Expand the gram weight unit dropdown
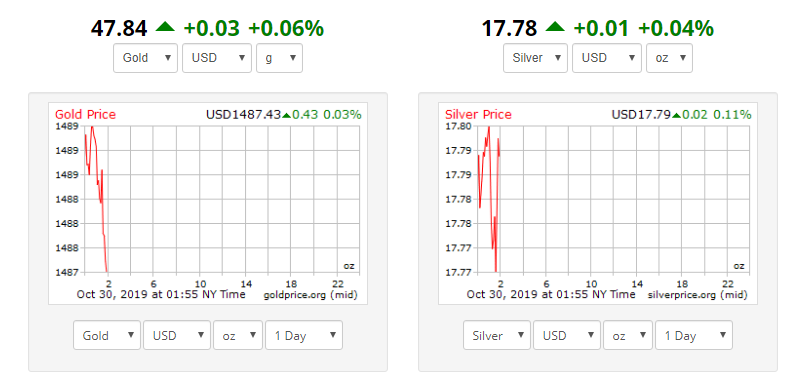The width and height of the screenshot is (796, 387). (280, 58)
